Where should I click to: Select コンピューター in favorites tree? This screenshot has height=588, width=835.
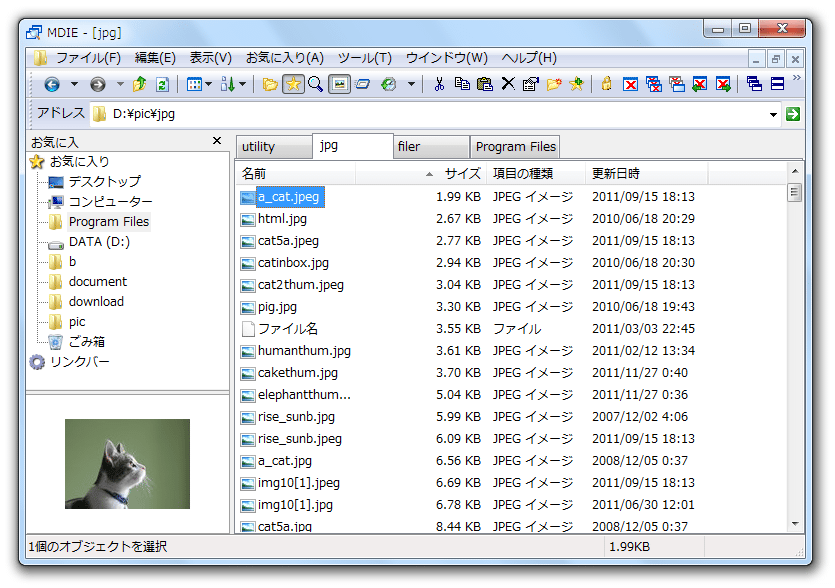pos(110,202)
